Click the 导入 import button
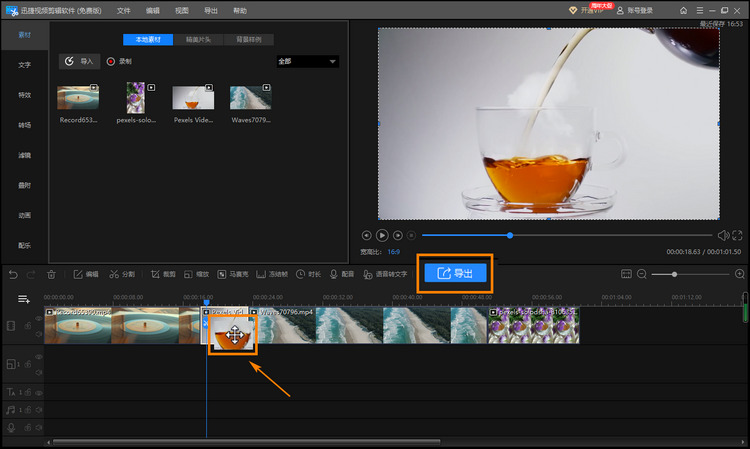Image resolution: width=750 pixels, height=449 pixels. pyautogui.click(x=79, y=61)
